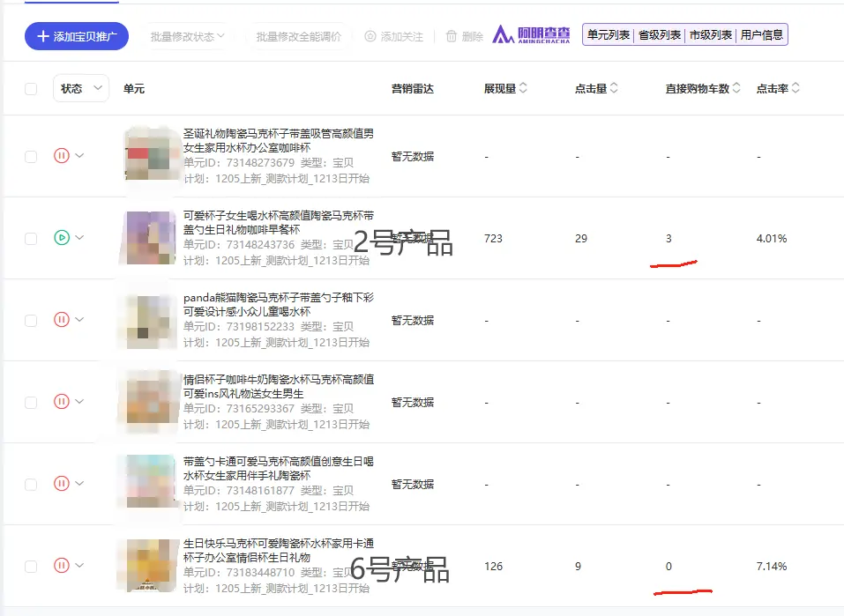
Task: Toggle the select-all checkbox in header
Action: (x=31, y=88)
